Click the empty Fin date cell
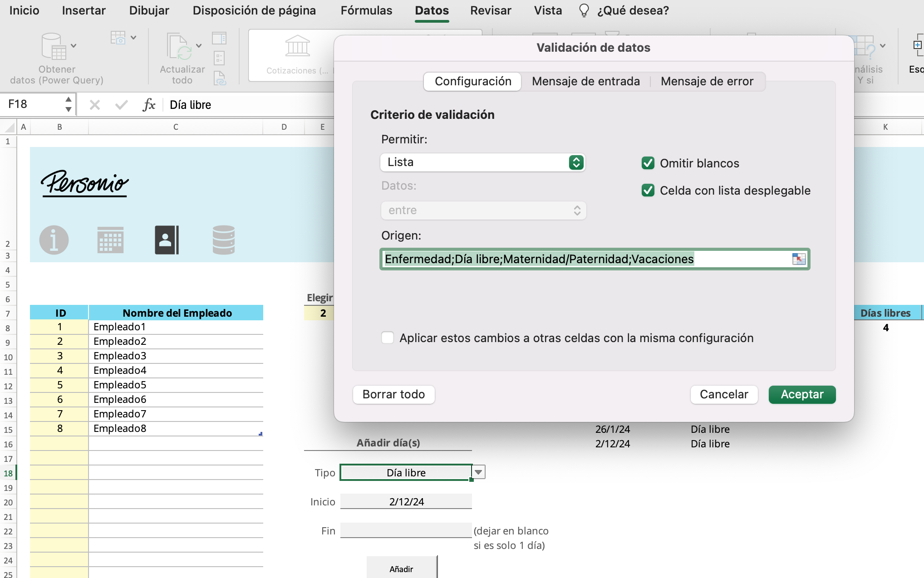This screenshot has height=578, width=924. click(406, 530)
